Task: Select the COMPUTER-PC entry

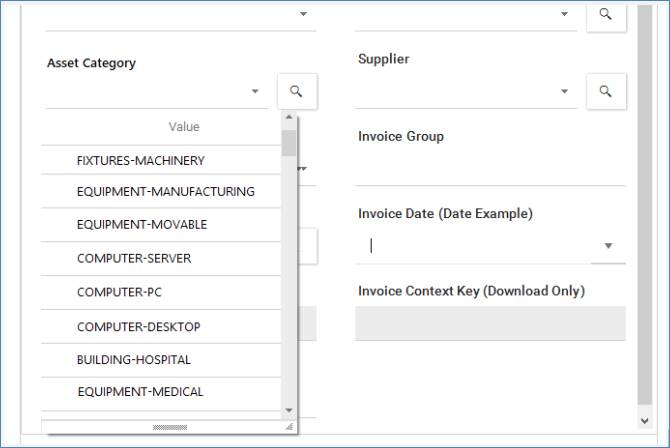Action: pos(119,293)
